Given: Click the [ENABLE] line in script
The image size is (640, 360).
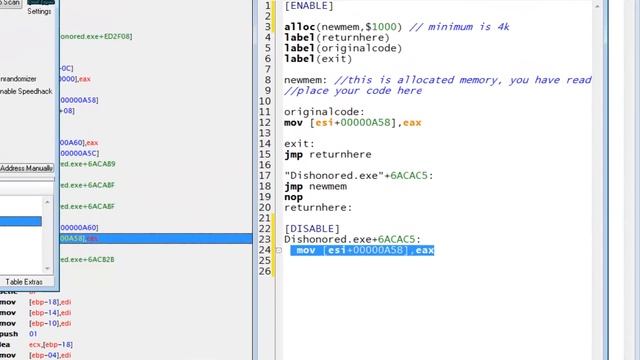Looking at the screenshot, I should pos(309,6).
